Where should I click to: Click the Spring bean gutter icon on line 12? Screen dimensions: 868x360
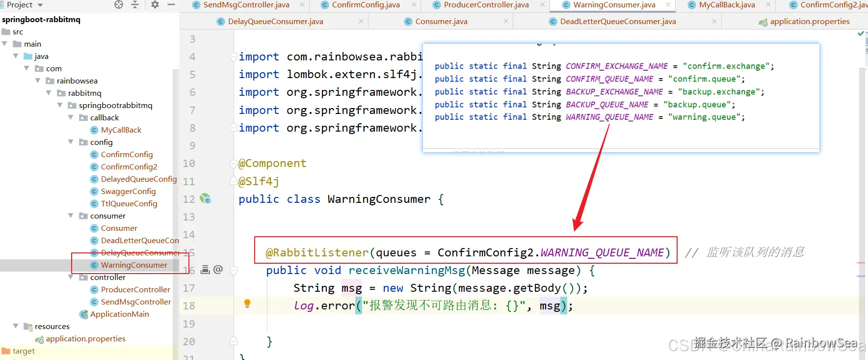coord(205,199)
